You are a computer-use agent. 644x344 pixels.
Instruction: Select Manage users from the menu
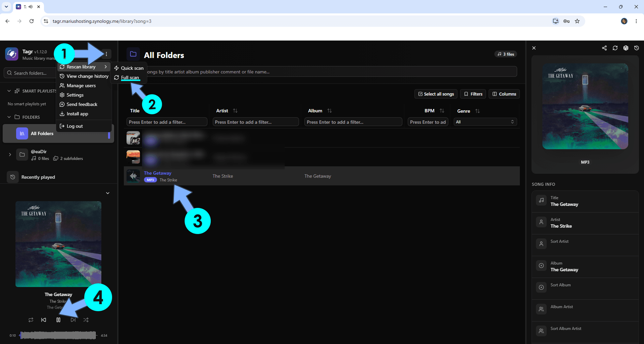pyautogui.click(x=84, y=85)
